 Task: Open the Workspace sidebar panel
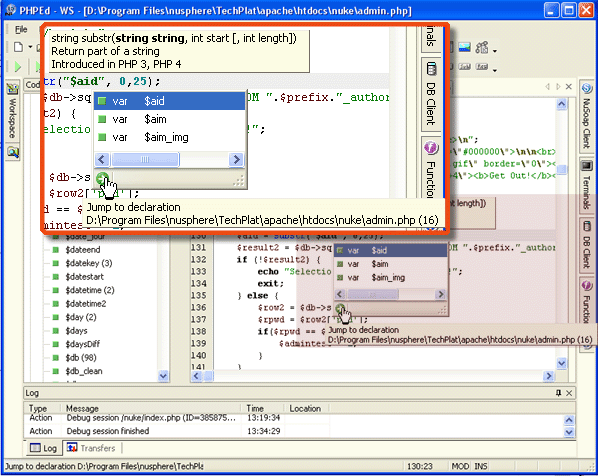click(13, 111)
